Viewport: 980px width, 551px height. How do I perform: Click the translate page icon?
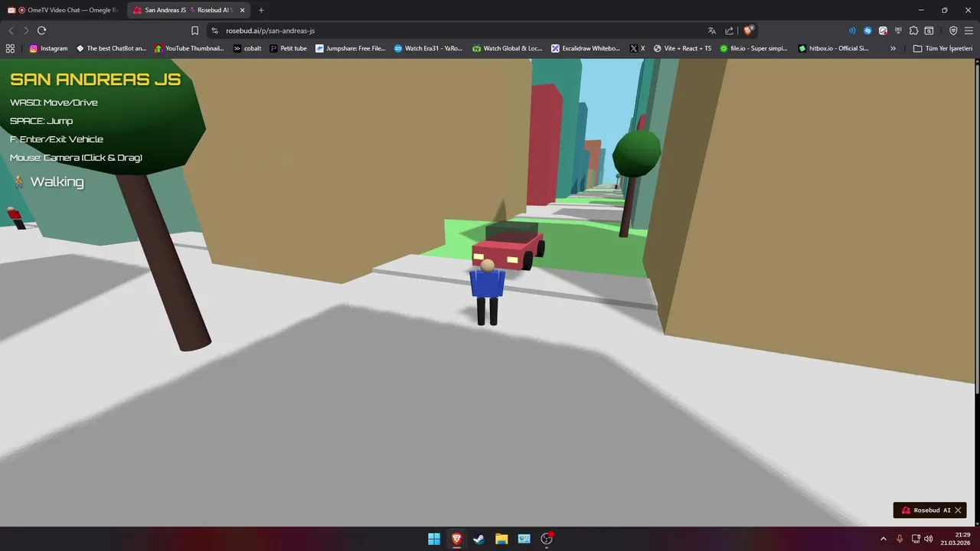(712, 31)
